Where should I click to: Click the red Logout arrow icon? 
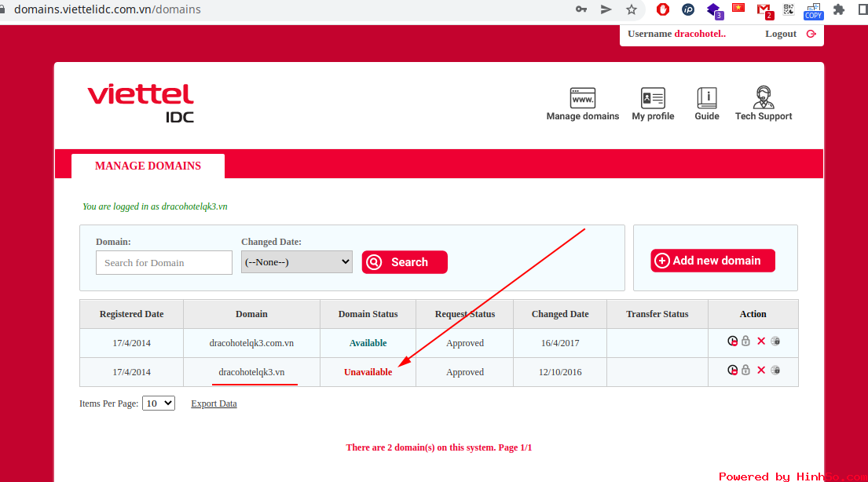click(x=811, y=34)
